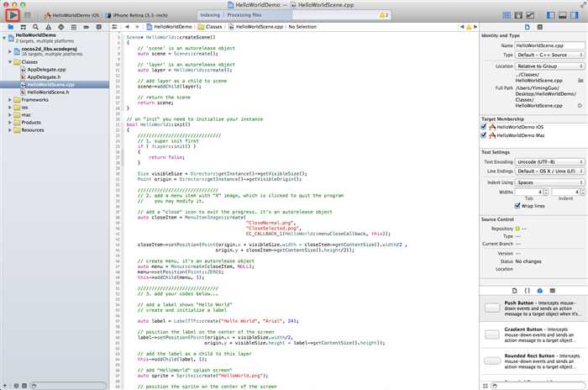Screen dimensions: 588x390
Task: Expand the Frameworks folder
Action: (10, 100)
